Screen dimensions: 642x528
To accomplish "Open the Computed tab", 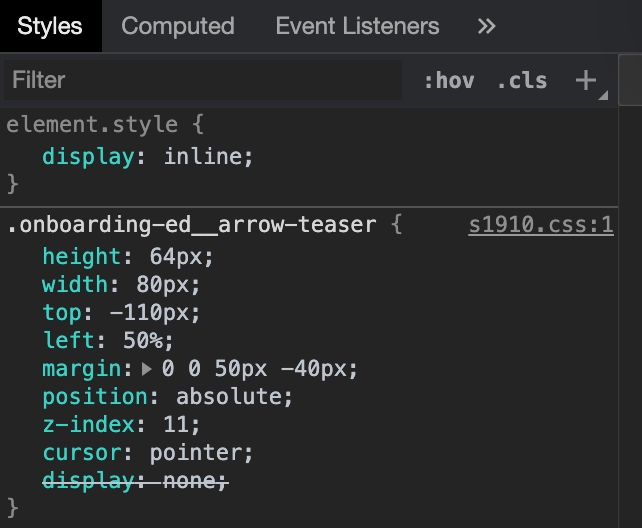I will pos(177,26).
